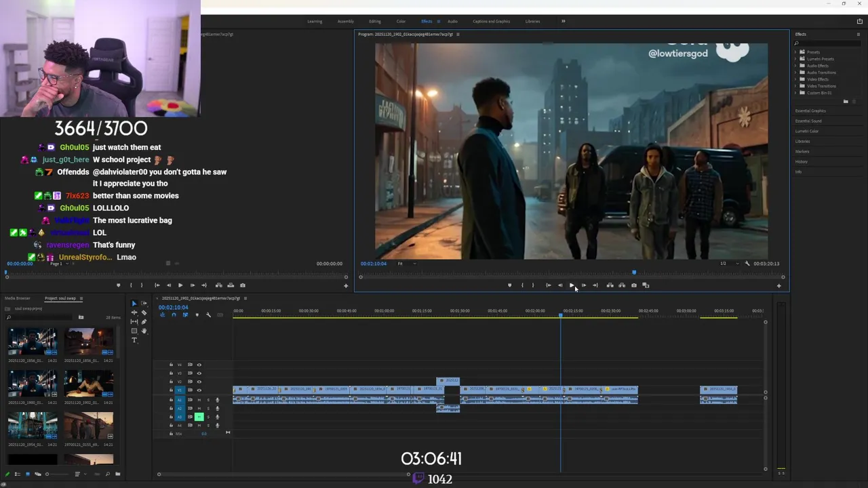Select the Rectangle tool
Screen dimensions: 868x488
[x=134, y=331]
